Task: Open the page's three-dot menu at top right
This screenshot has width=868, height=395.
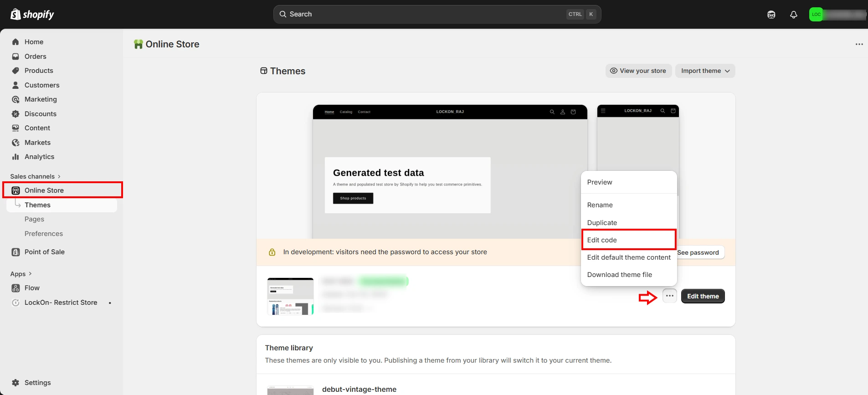Action: (x=859, y=44)
